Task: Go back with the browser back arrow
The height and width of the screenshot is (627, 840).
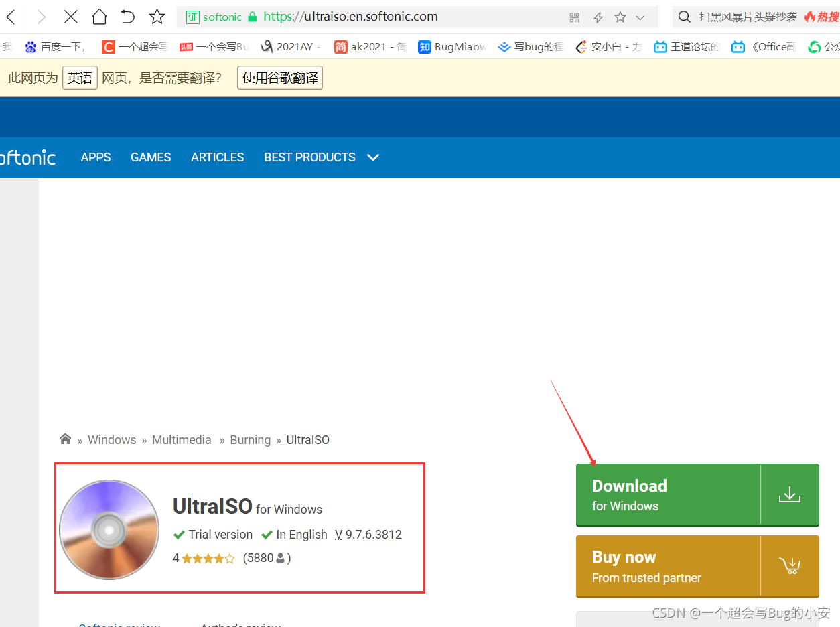Action: [11, 17]
